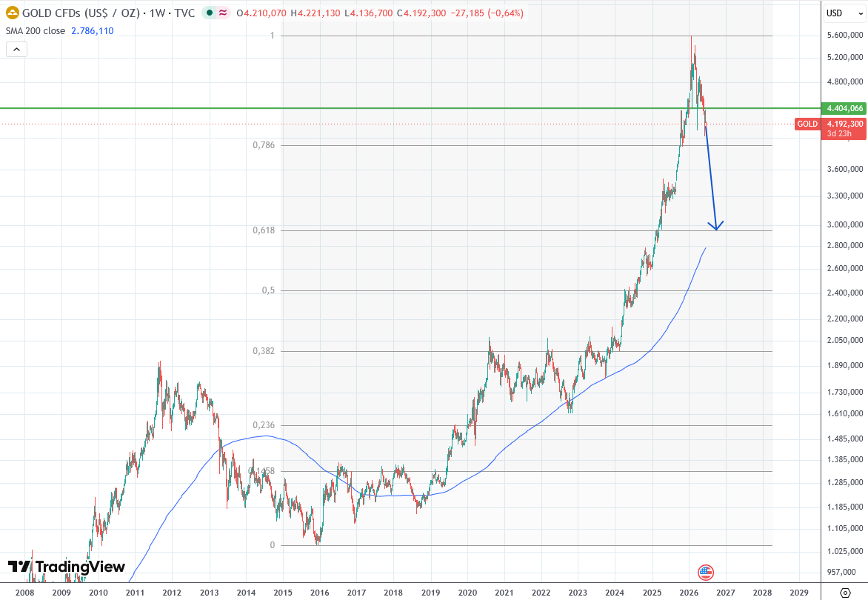This screenshot has width=868, height=600.
Task: Click the 3d 23h bar countdown label
Action: [839, 133]
